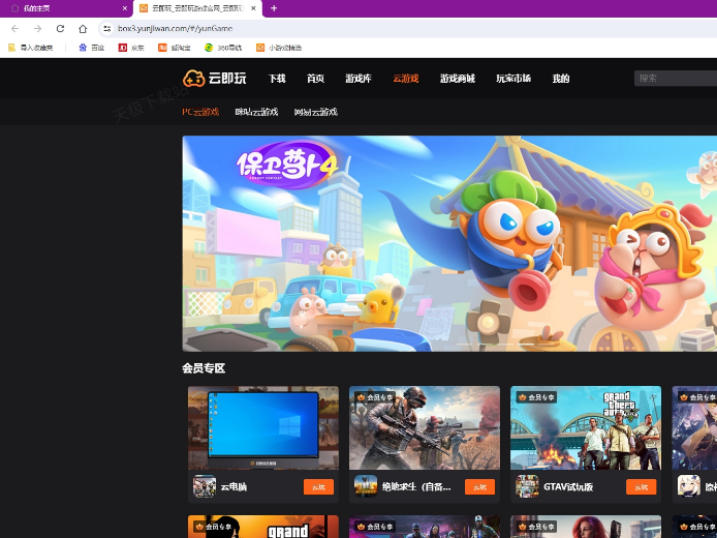Viewport: 717px width, 538px height.
Task: Click the 云电脑 small game icon
Action: 204,486
